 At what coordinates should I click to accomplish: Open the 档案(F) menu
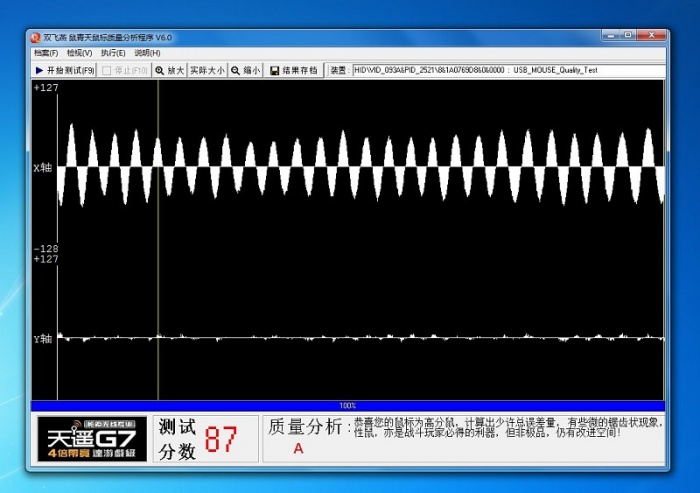pos(46,53)
